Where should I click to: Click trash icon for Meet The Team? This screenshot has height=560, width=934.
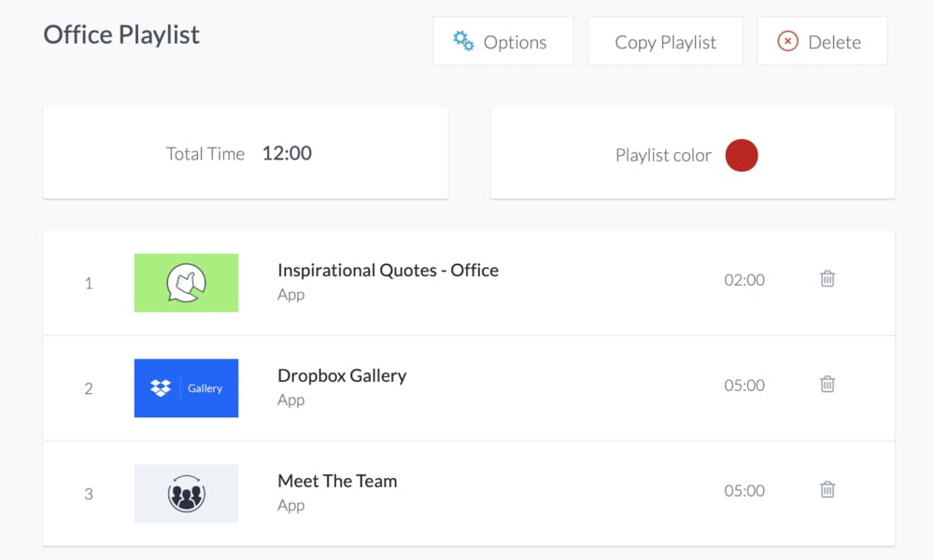tap(828, 489)
